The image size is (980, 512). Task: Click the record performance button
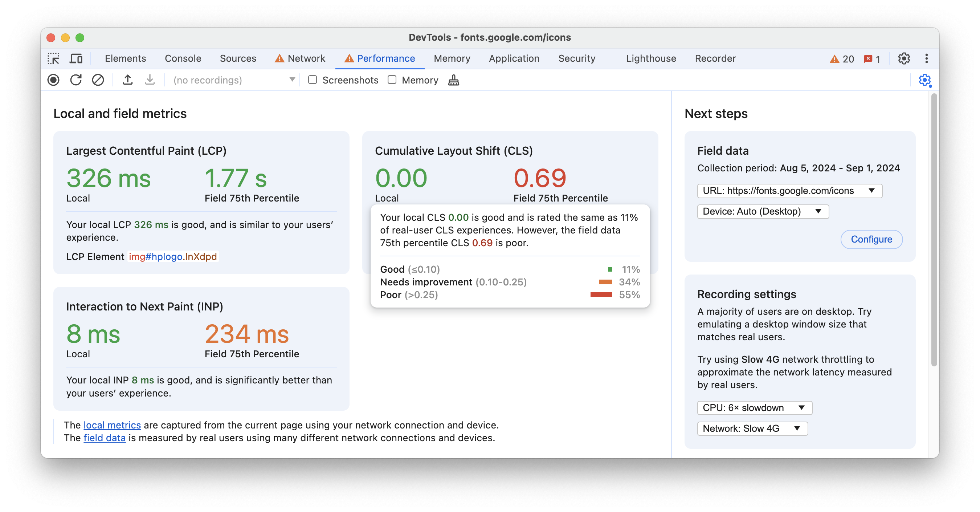pos(53,80)
